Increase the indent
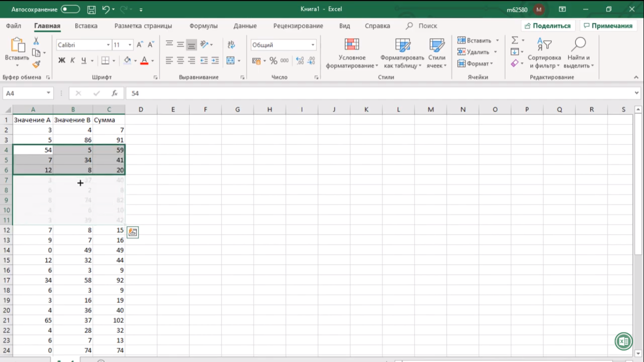The image size is (644, 362). [x=215, y=61]
